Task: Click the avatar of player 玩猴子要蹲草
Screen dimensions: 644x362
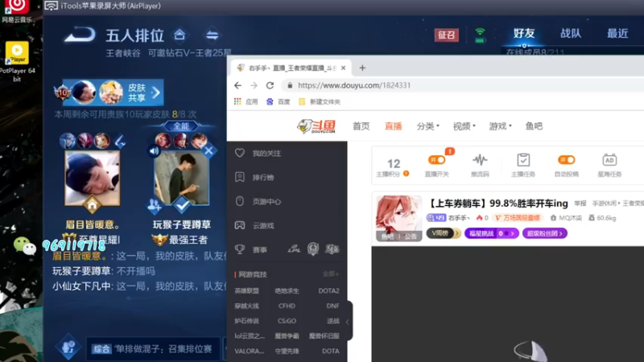Action: point(182,178)
